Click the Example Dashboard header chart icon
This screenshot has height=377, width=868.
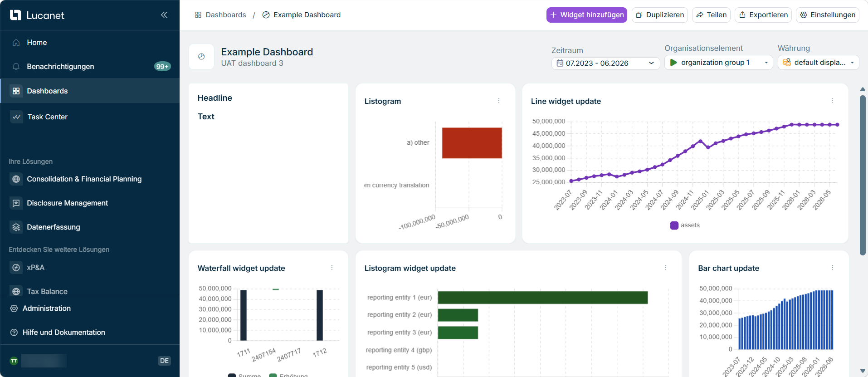point(201,57)
